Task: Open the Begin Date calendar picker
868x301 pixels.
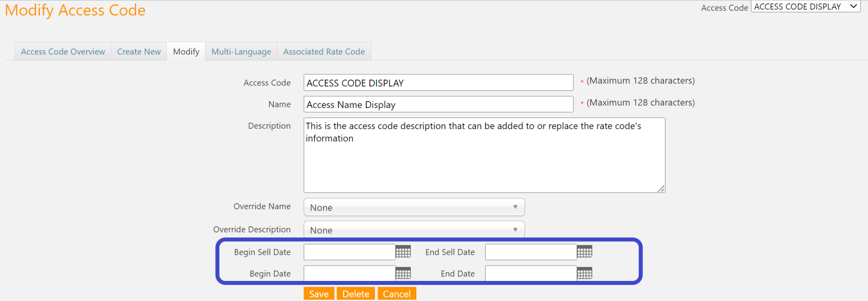Action: tap(403, 274)
